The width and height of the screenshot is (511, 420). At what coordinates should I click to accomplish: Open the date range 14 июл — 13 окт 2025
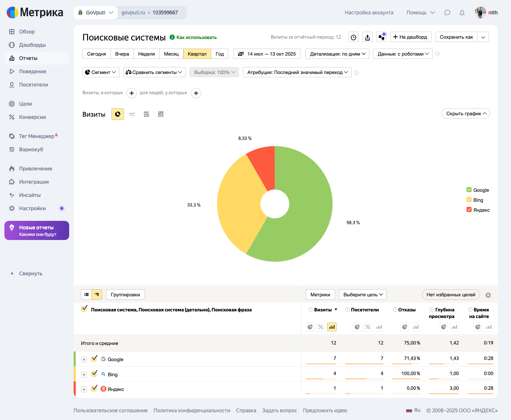[267, 54]
